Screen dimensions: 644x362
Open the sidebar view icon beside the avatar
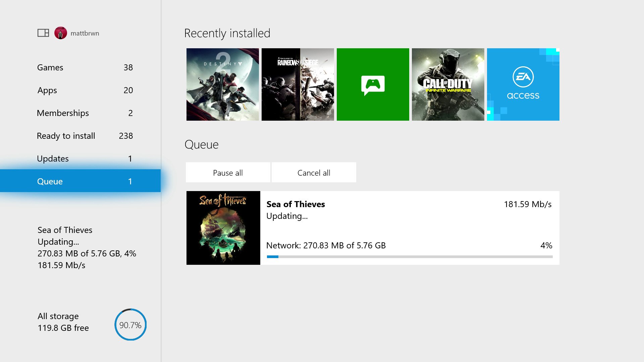tap(43, 33)
